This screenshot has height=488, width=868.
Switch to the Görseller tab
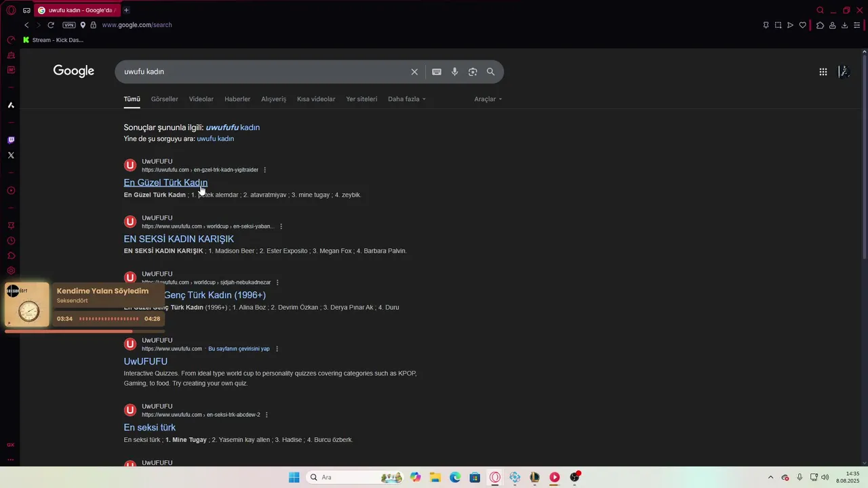165,99
